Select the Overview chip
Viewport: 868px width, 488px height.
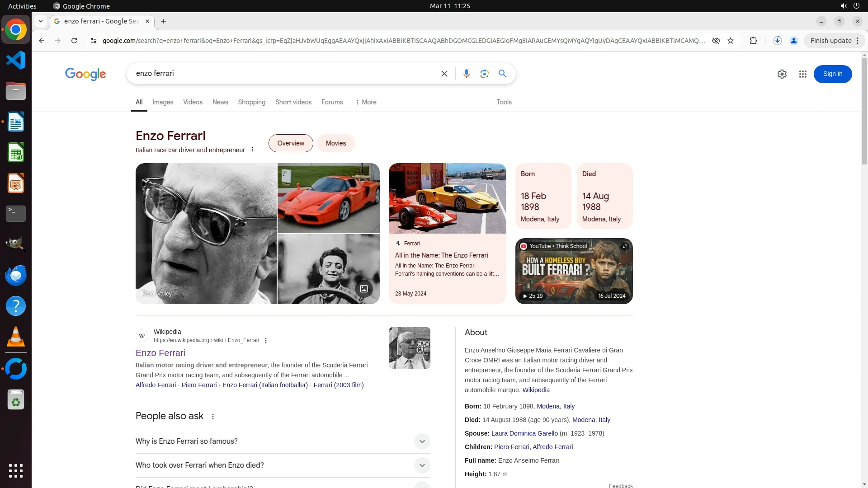point(291,143)
